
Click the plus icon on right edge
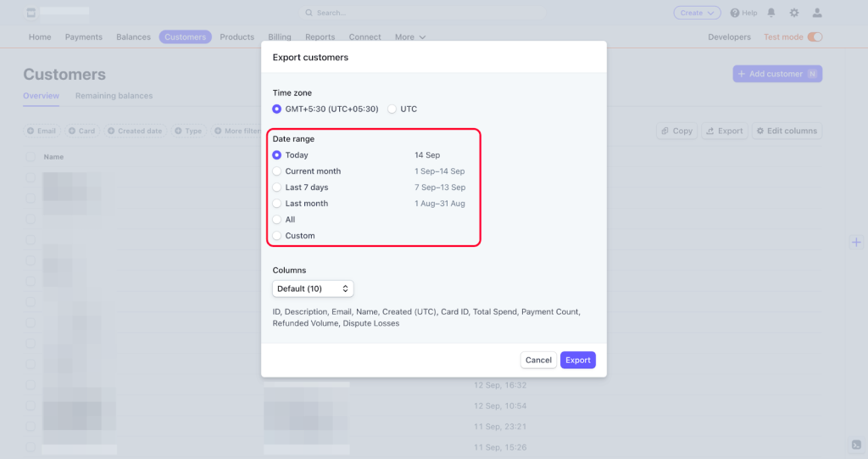(x=856, y=243)
